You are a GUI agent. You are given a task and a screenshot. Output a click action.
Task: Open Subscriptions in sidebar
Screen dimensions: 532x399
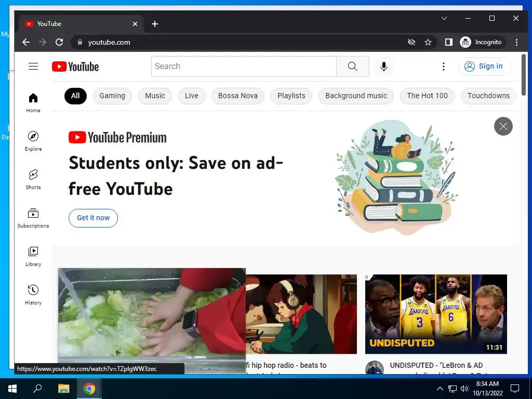(33, 218)
